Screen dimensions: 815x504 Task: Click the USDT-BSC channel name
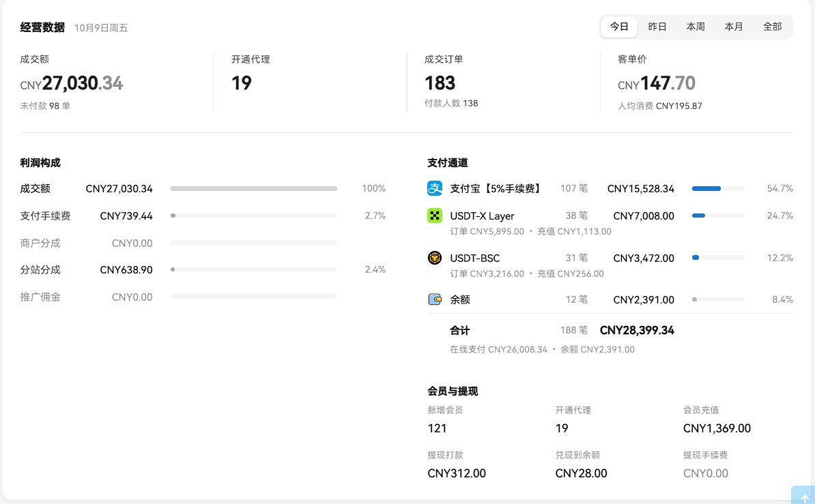(474, 258)
